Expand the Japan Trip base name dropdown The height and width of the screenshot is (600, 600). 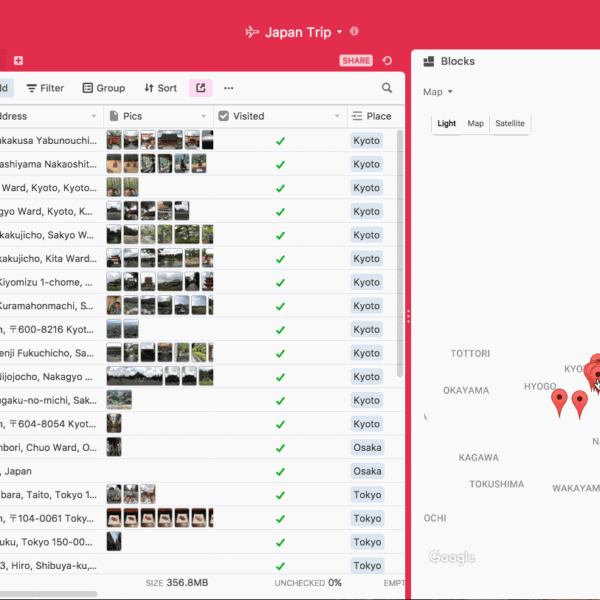pyautogui.click(x=340, y=33)
